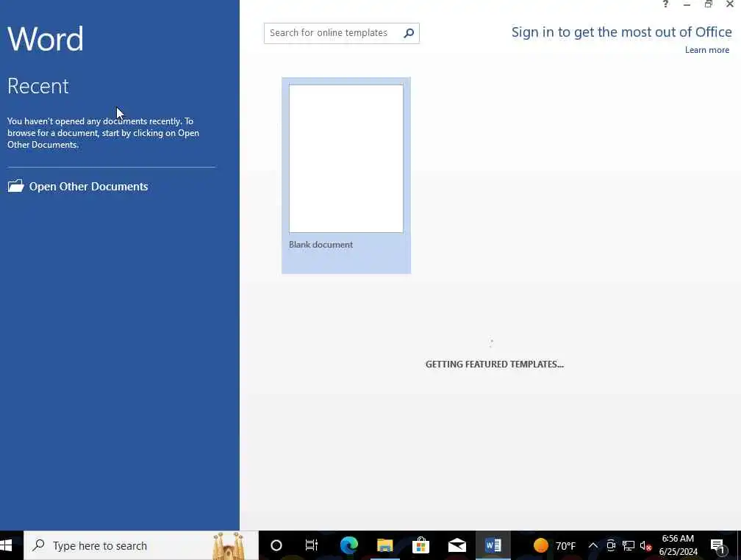Open Cortana circle icon on taskbar
Image resolution: width=741 pixels, height=560 pixels.
click(x=276, y=546)
